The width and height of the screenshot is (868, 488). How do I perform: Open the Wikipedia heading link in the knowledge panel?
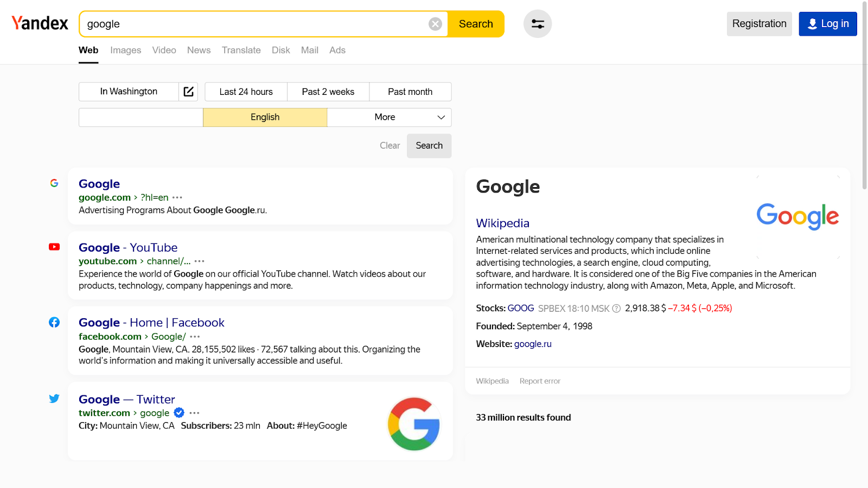coord(503,223)
